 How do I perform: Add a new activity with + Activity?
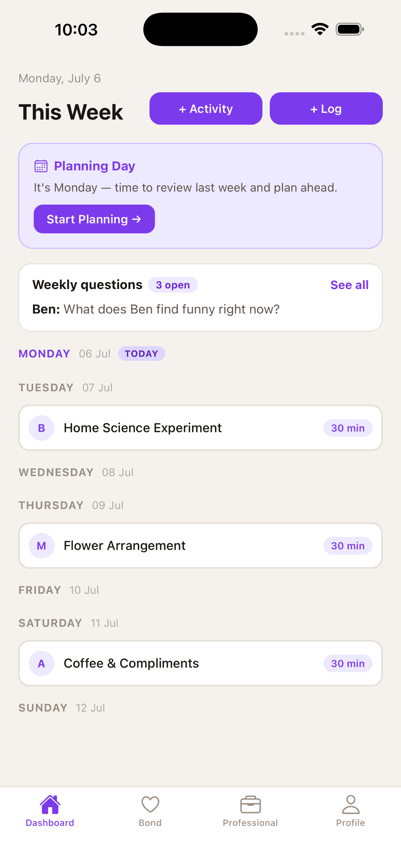(x=206, y=108)
